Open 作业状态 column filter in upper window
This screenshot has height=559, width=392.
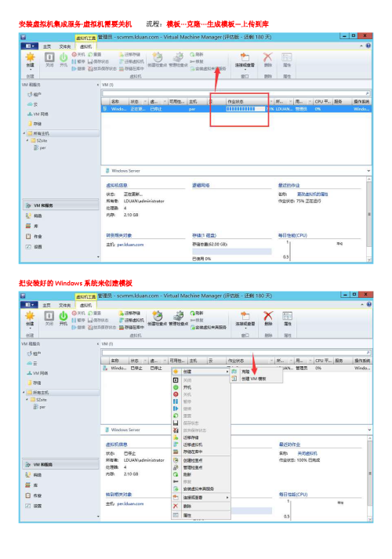(270, 102)
